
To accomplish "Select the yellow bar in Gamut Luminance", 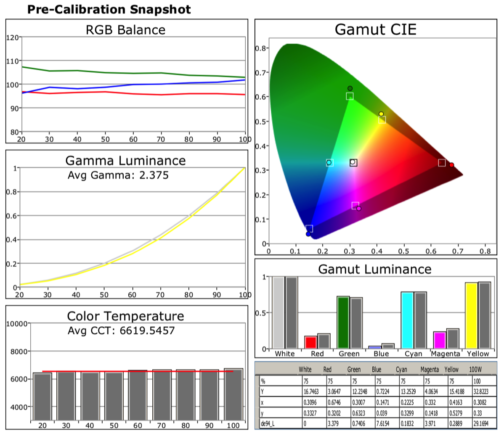I will (471, 315).
